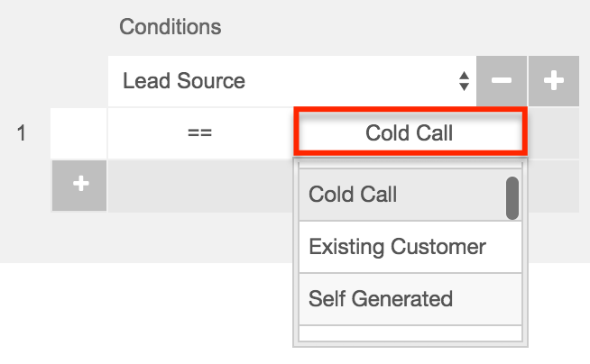Click the gray cell right of Cold Call field
This screenshot has width=590, height=364.
552,133
